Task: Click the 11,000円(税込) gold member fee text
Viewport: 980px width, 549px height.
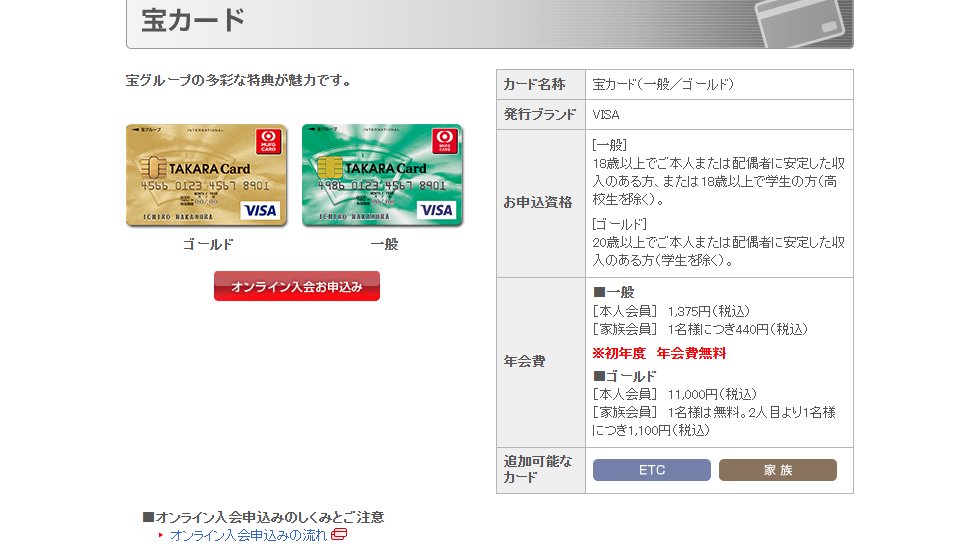Action: [712, 395]
